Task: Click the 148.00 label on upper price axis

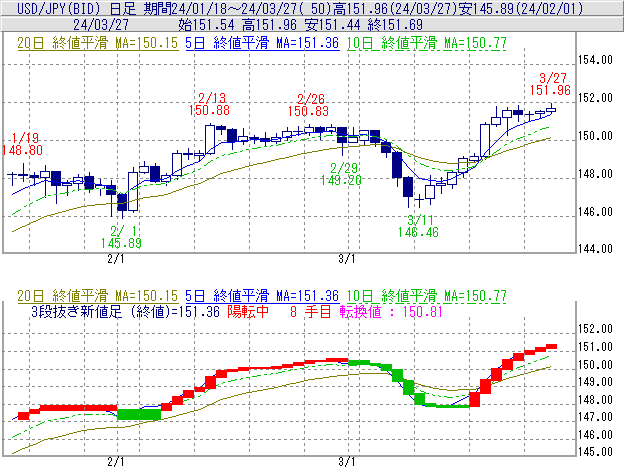Action: pyautogui.click(x=595, y=174)
